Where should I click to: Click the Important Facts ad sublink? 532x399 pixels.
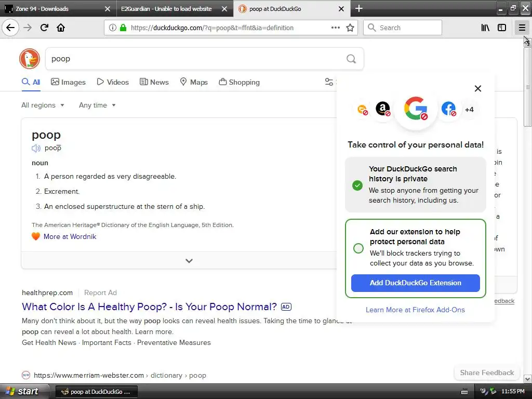click(x=107, y=343)
